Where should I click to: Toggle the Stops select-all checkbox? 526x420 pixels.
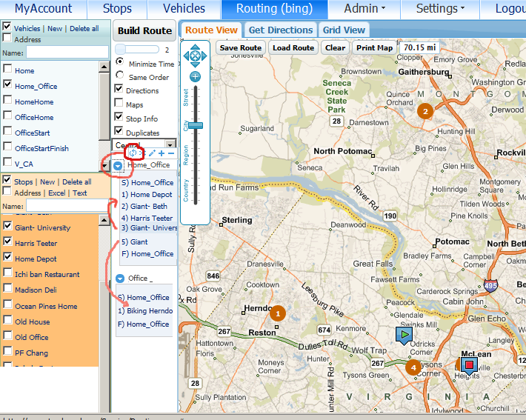(x=7, y=180)
